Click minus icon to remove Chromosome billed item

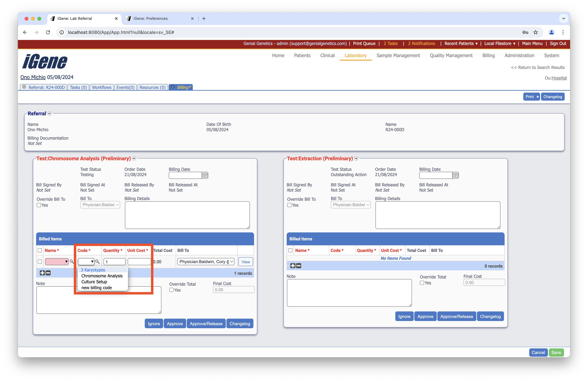pyautogui.click(x=48, y=273)
